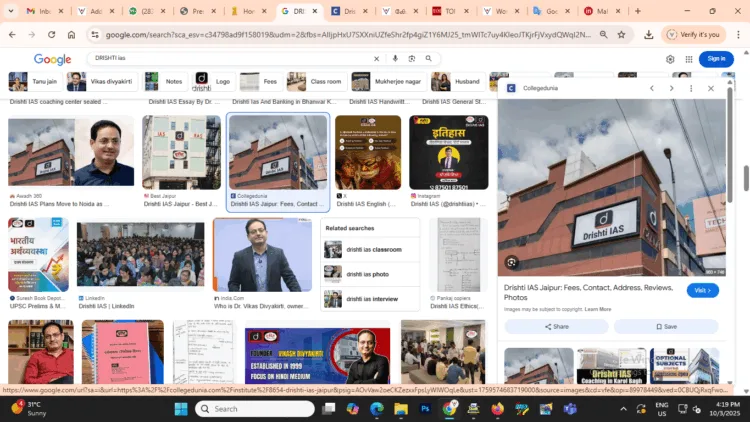Open search quick settings gear
This screenshot has height=422, width=750.
point(670,59)
